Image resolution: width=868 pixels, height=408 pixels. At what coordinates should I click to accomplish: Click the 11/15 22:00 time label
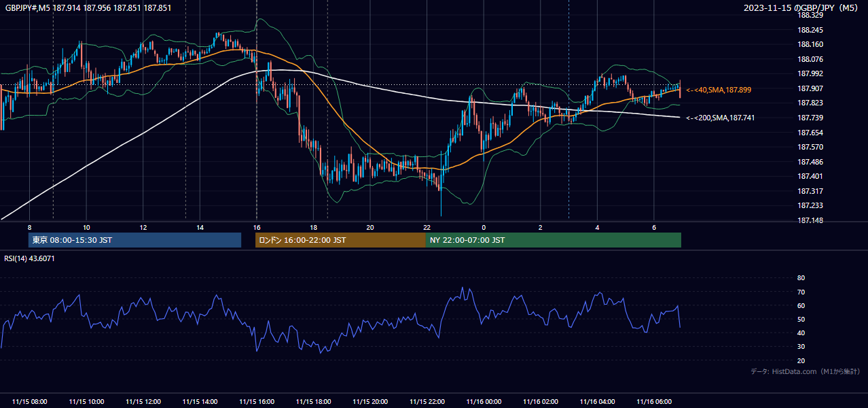427,402
